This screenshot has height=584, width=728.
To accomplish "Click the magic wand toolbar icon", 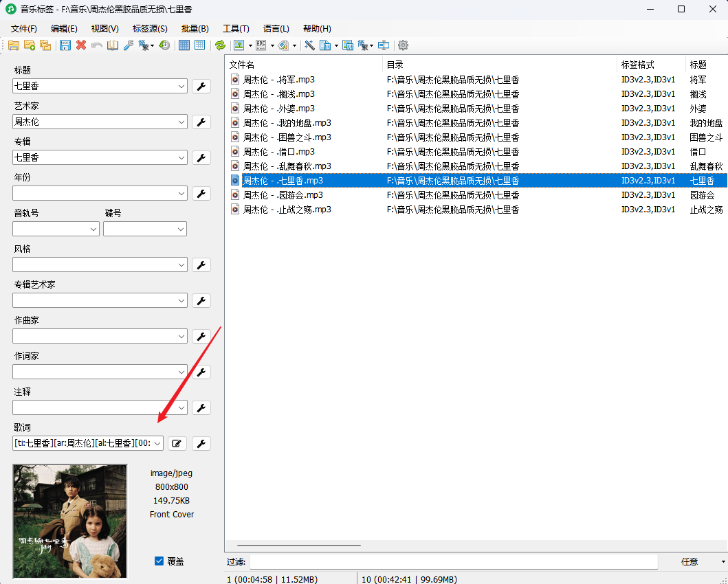I will (309, 45).
